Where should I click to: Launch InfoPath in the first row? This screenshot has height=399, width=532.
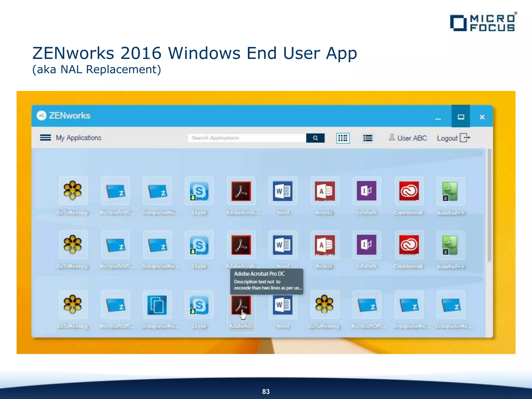coord(367,191)
